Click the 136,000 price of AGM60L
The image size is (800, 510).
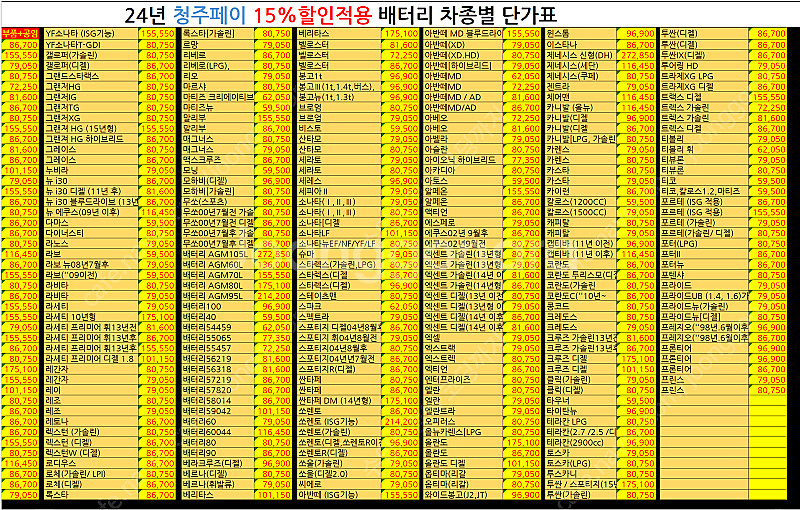(x=274, y=264)
